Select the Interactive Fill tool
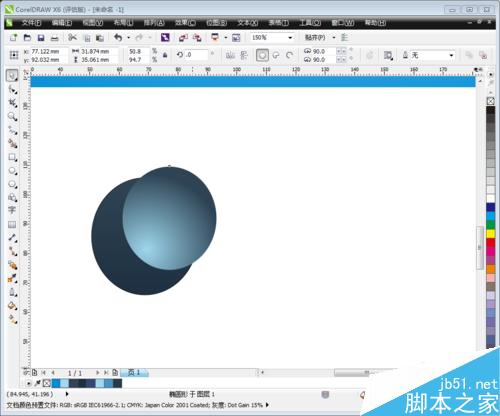This screenshot has height=416, width=500. [13, 319]
